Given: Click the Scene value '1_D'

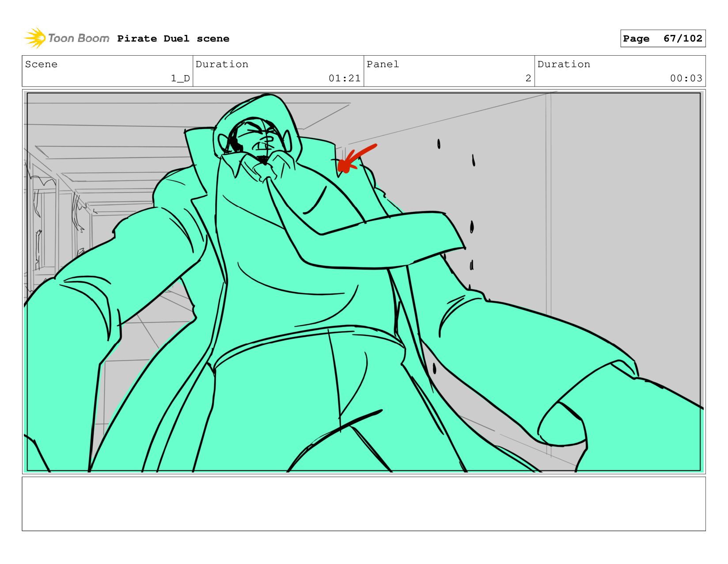Looking at the screenshot, I should pyautogui.click(x=180, y=78).
